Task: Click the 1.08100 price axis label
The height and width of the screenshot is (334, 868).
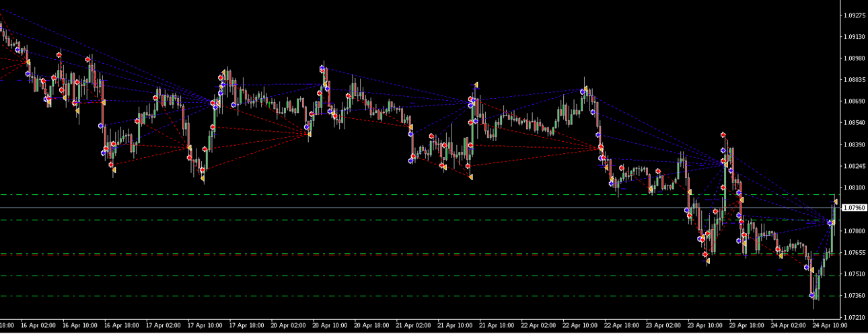Action: [855, 187]
